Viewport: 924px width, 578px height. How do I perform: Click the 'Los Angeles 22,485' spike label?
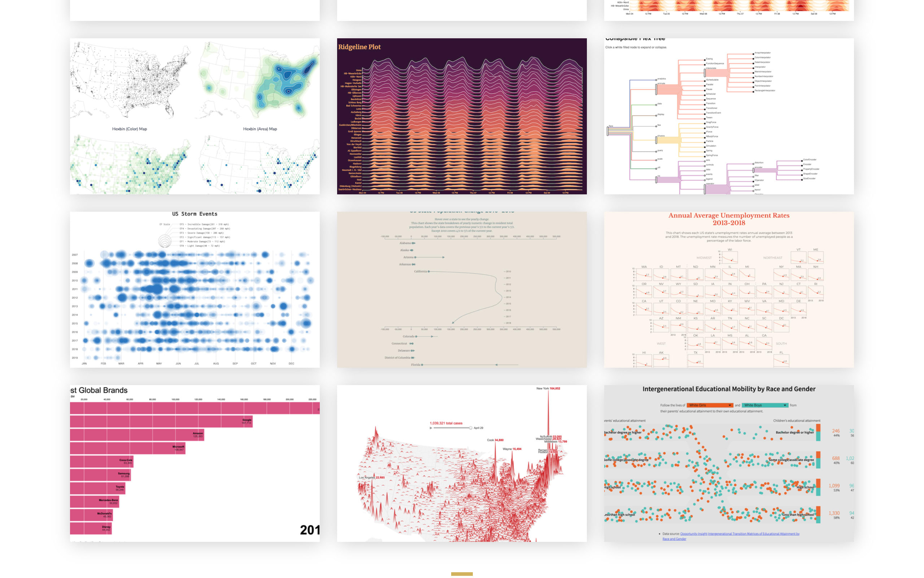pos(371,478)
